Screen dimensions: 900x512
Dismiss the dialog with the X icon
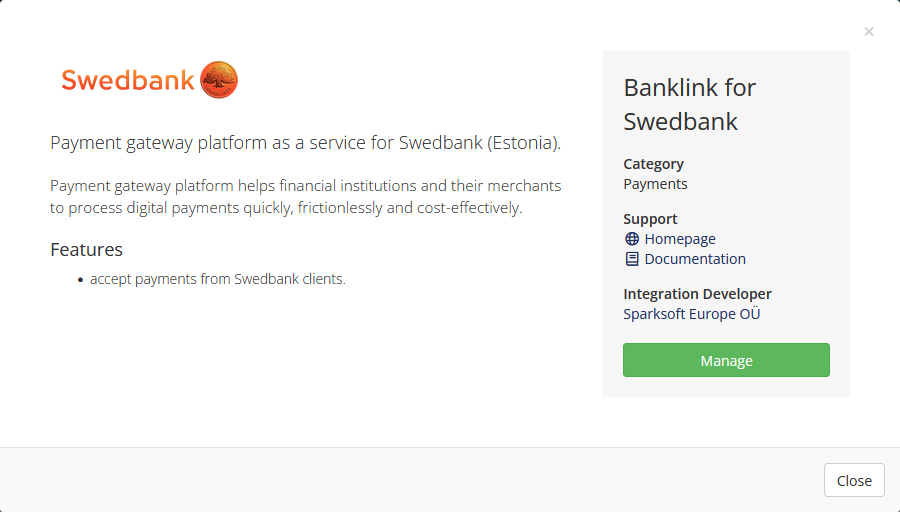coord(868,32)
